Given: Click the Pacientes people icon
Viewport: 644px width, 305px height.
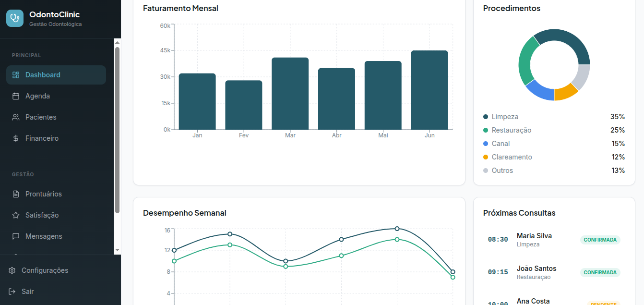Looking at the screenshot, I should (x=16, y=117).
